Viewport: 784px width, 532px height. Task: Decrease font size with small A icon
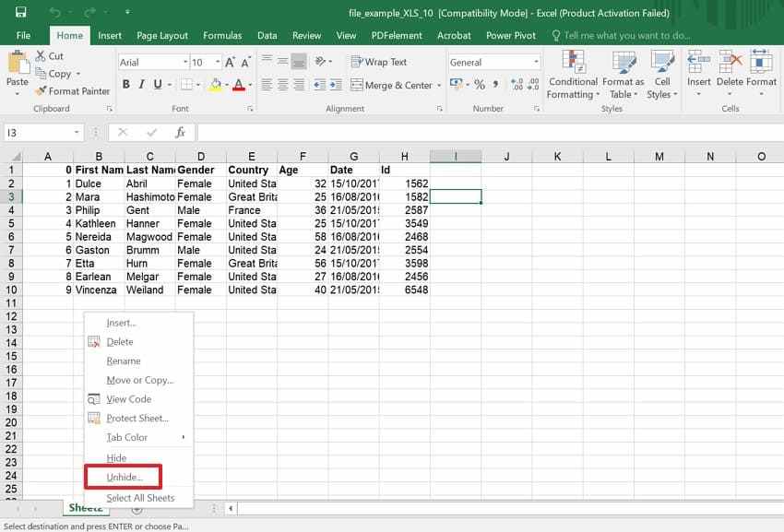245,63
